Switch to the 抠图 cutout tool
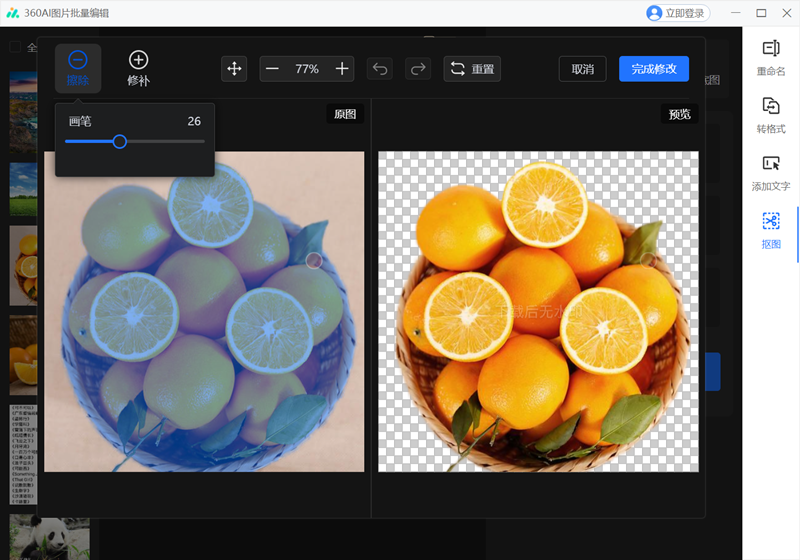Screen dimensions: 800x560 click(770, 229)
